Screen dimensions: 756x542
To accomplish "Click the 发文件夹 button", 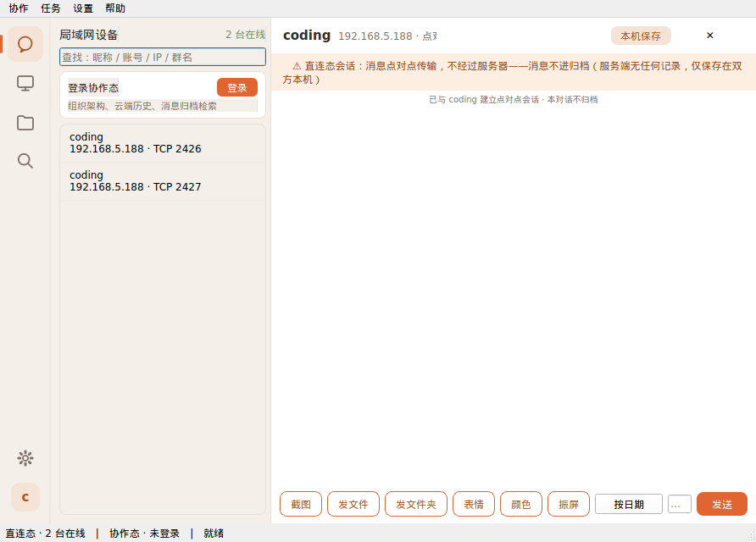I will tap(416, 504).
